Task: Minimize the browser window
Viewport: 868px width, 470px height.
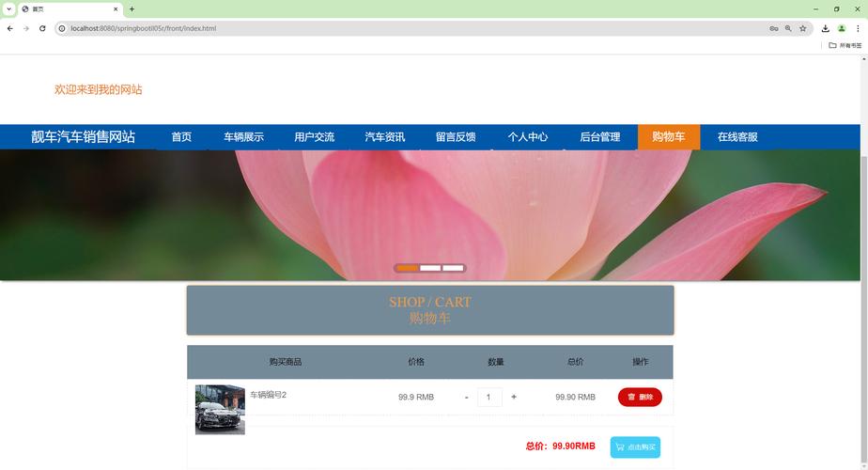Action: [x=815, y=8]
